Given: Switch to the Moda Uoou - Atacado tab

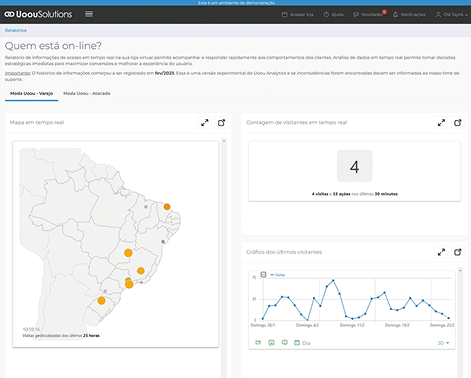Looking at the screenshot, I should click(x=87, y=93).
